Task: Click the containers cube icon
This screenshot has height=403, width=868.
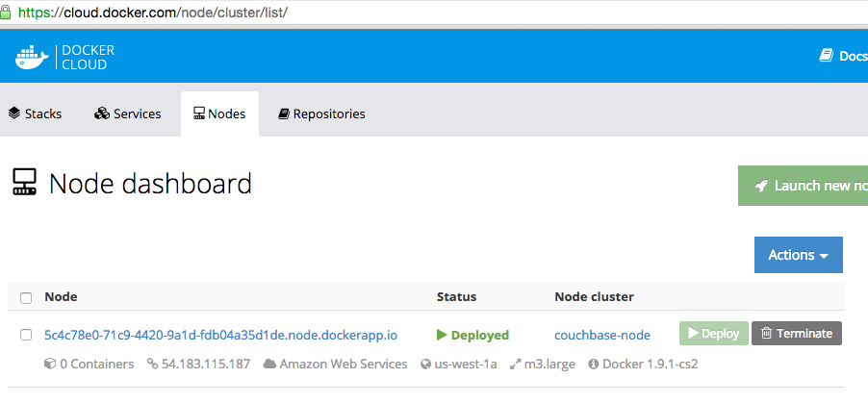Action: click(50, 365)
